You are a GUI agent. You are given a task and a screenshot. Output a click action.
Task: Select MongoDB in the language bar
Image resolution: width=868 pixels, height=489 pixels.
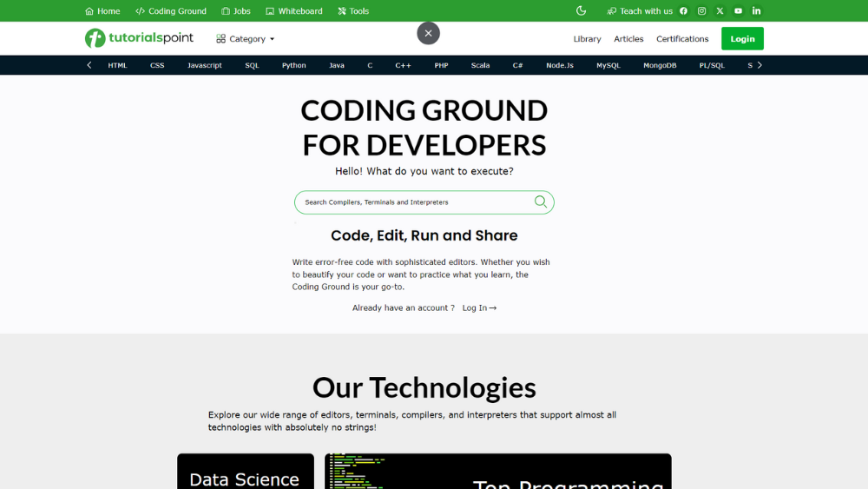coord(660,65)
